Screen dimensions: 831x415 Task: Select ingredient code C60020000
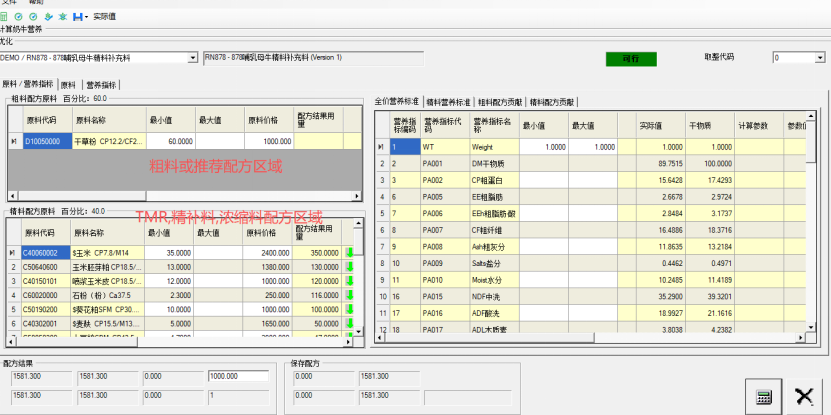click(x=46, y=295)
